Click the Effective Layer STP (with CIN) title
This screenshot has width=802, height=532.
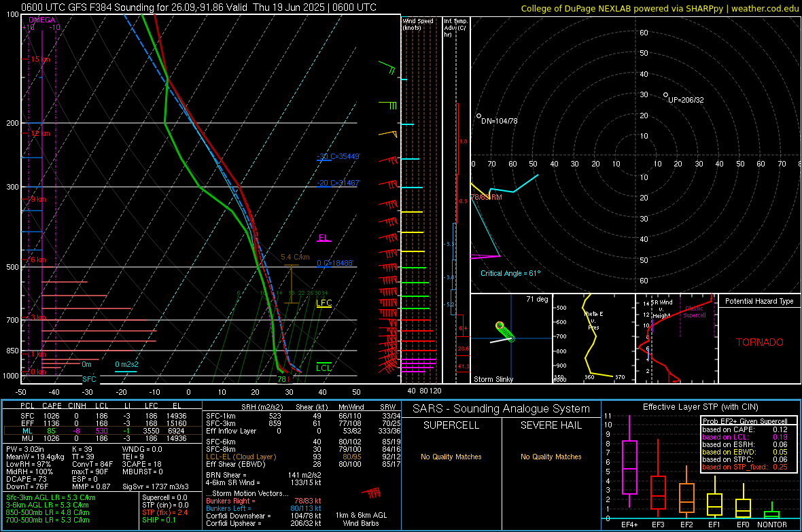tap(700, 407)
